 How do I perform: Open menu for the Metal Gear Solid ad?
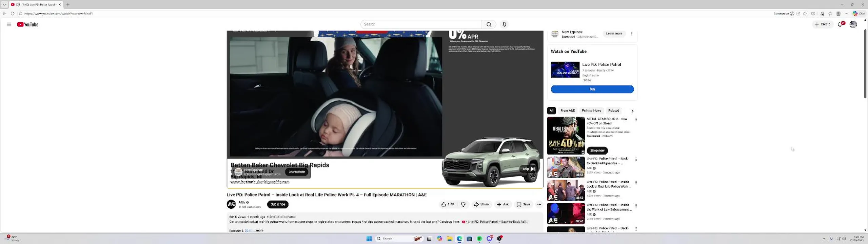[x=636, y=120]
